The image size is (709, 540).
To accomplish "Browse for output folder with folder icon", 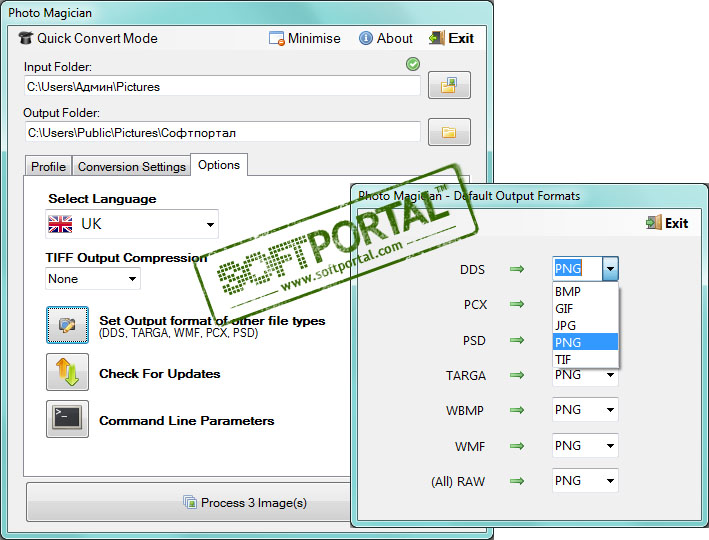I will (449, 132).
